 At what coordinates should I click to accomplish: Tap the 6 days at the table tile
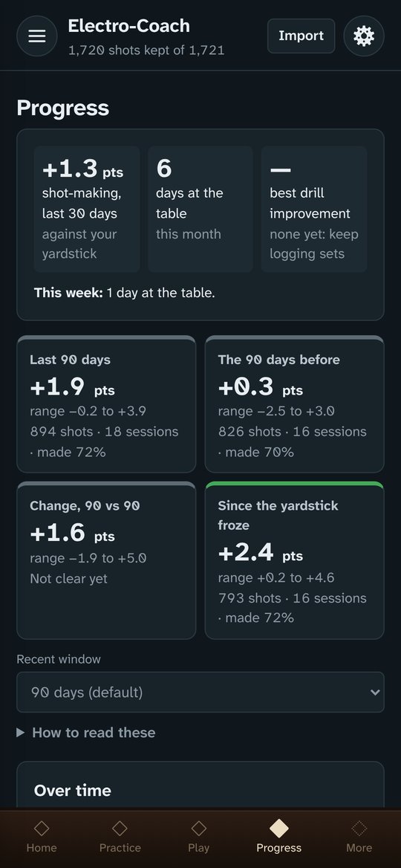tap(200, 210)
